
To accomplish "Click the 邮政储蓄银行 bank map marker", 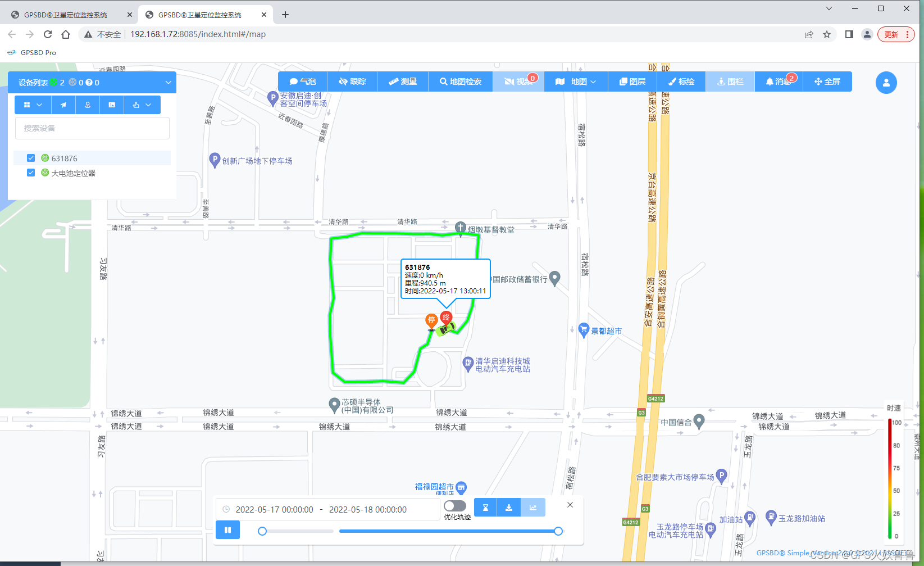I will (x=555, y=278).
